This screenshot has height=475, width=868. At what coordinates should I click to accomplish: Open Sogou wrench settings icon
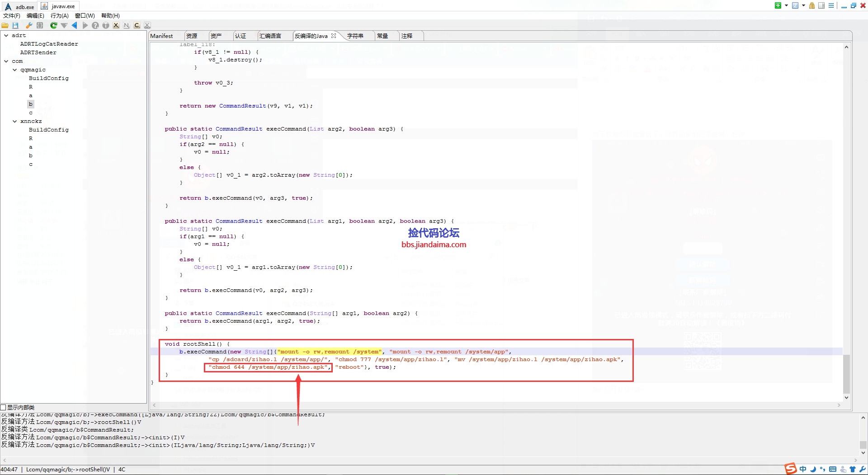(x=863, y=469)
